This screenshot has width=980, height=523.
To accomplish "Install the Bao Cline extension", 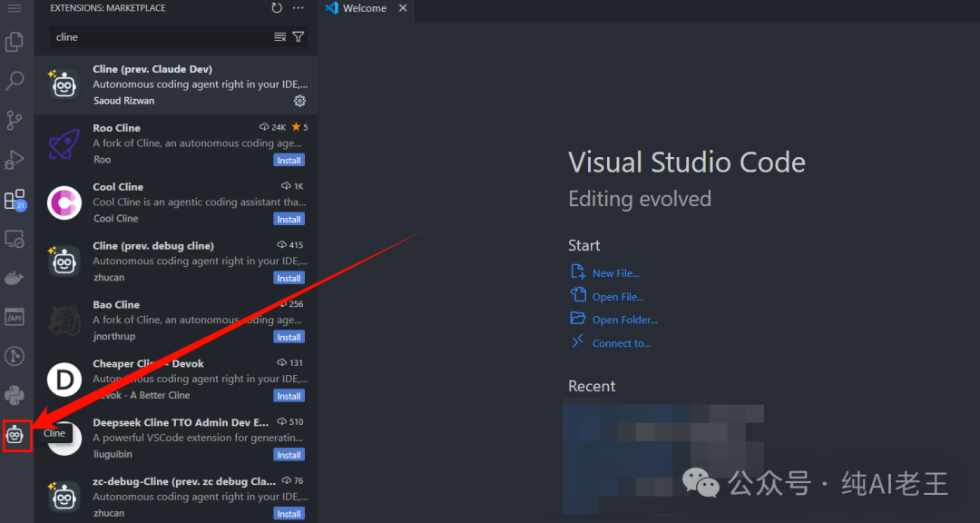I will 289,337.
